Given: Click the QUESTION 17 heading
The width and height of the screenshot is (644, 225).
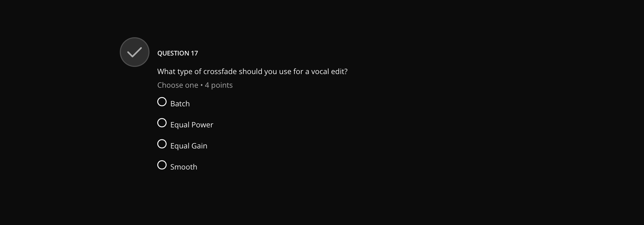Looking at the screenshot, I should 178,53.
